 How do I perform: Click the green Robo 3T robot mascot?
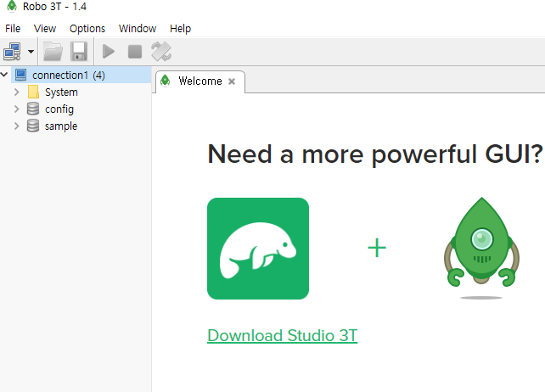(481, 248)
